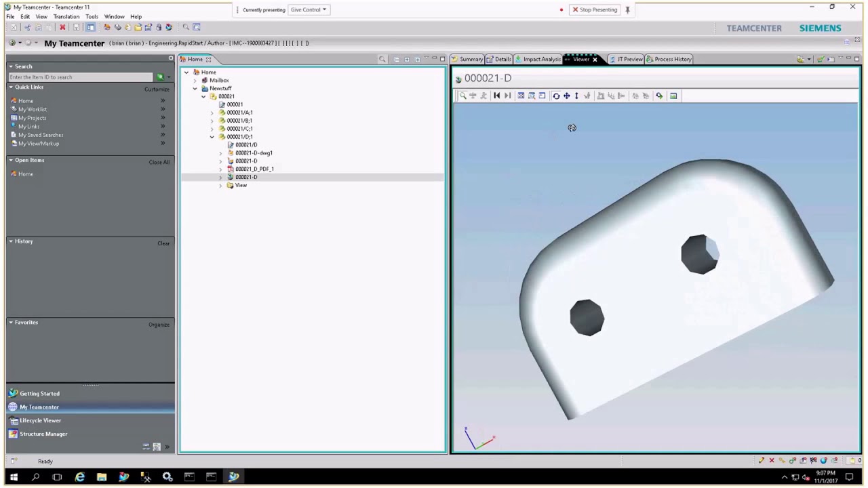Collapse the 000021/D;1 revision
The image size is (868, 488).
[x=212, y=137]
